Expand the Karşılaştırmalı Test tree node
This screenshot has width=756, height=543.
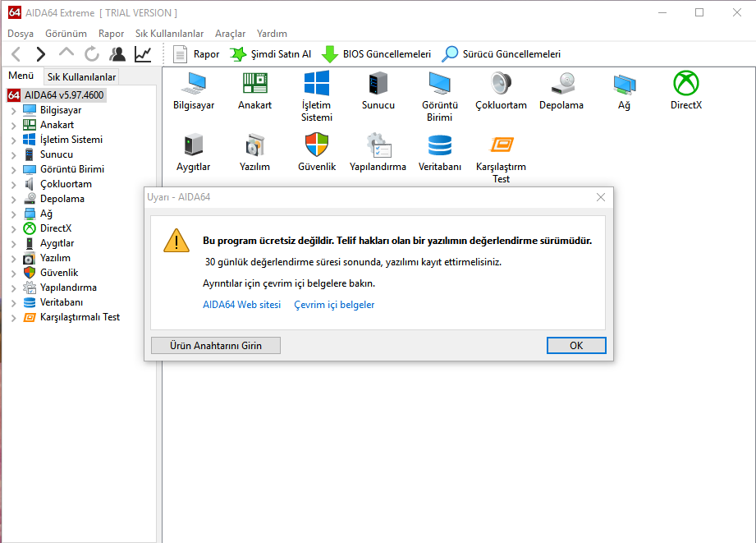coord(13,318)
